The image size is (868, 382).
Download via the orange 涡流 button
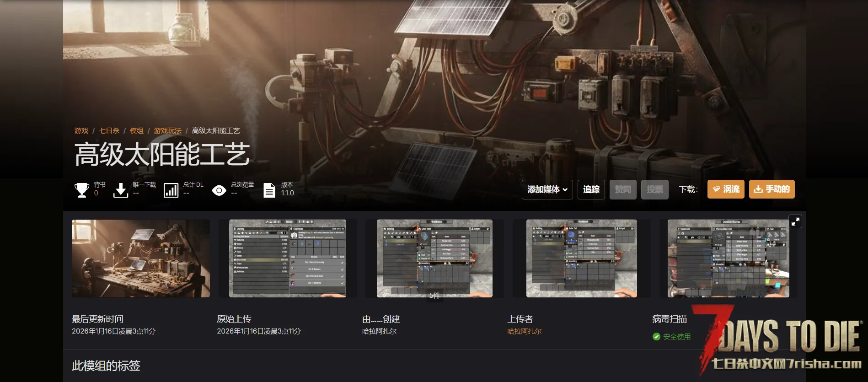coord(726,189)
